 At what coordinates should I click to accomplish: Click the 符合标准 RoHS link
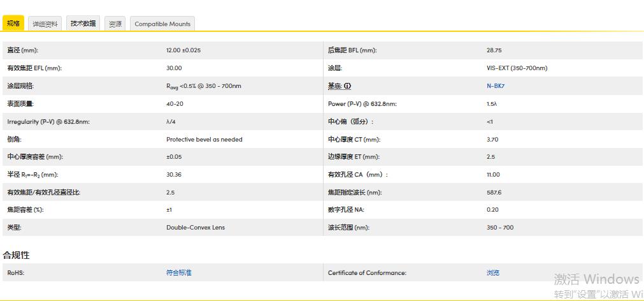click(178, 273)
